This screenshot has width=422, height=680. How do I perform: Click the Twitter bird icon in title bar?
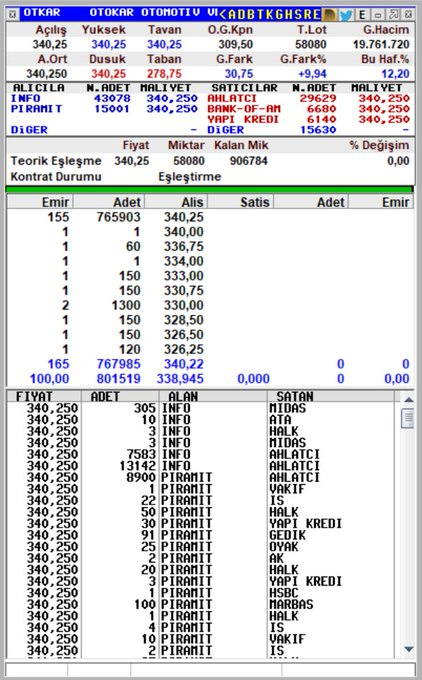[x=346, y=15]
